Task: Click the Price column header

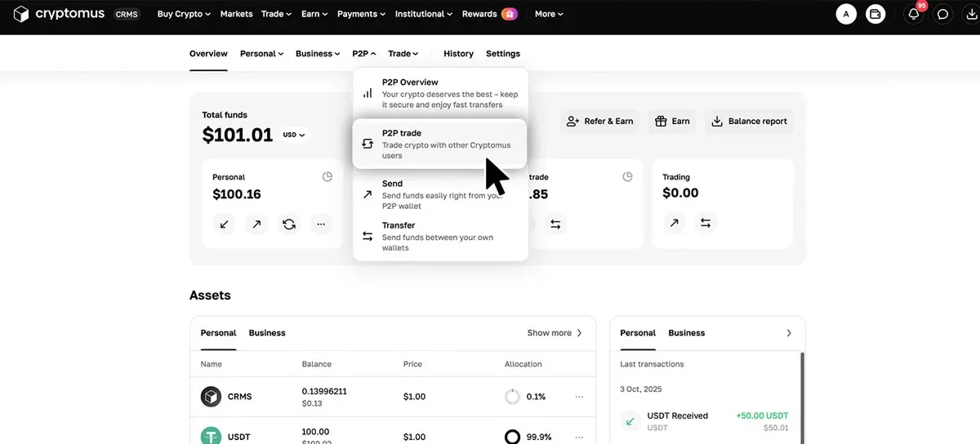Action: (413, 364)
